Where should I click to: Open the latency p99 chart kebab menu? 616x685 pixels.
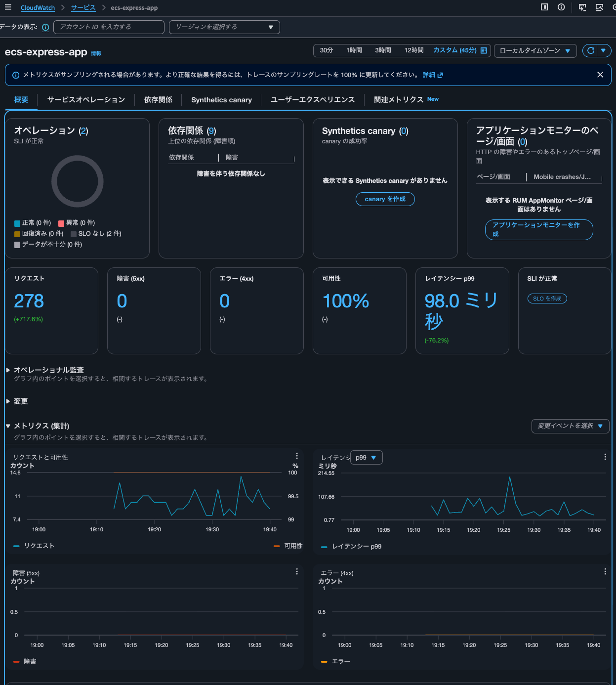[x=605, y=456]
